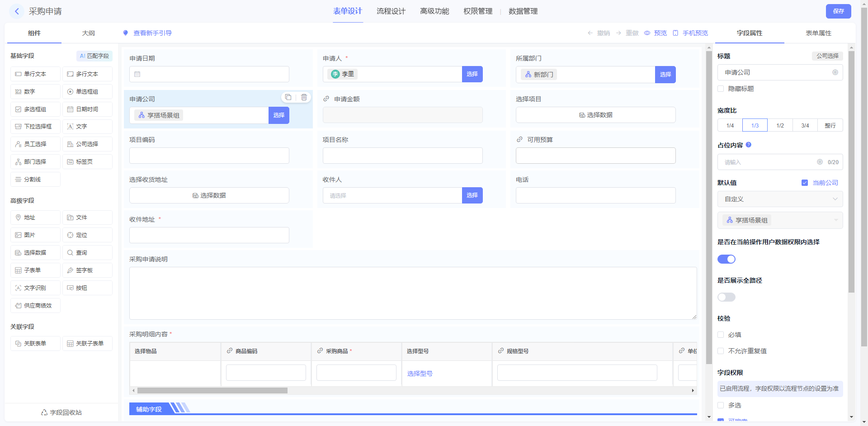Click the 预览 eye icon

647,33
